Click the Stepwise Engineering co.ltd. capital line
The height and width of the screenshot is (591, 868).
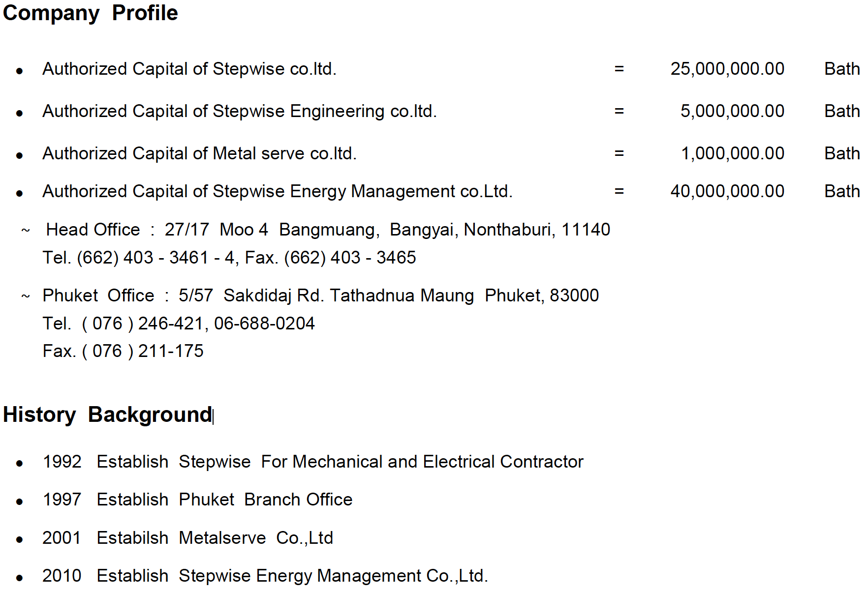[239, 111]
